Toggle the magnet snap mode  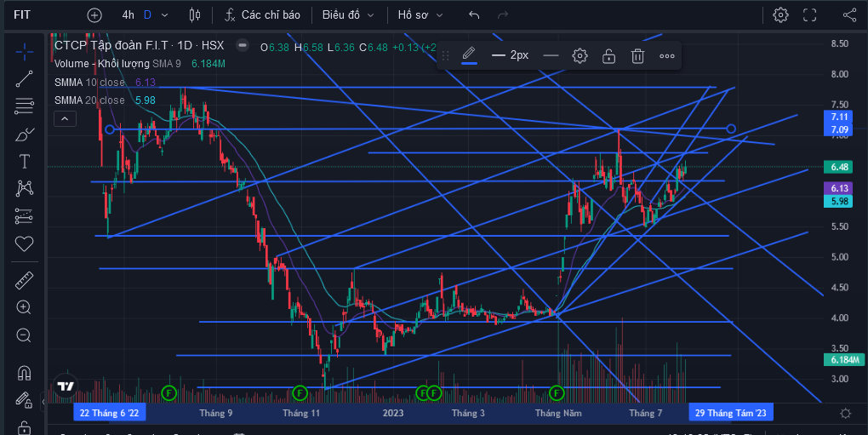[x=24, y=373]
